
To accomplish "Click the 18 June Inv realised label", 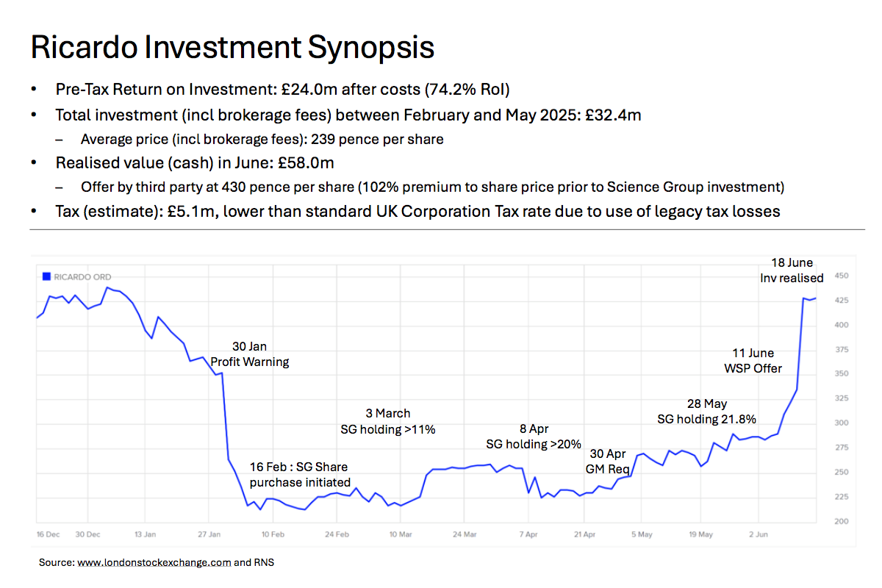I will pyautogui.click(x=792, y=270).
